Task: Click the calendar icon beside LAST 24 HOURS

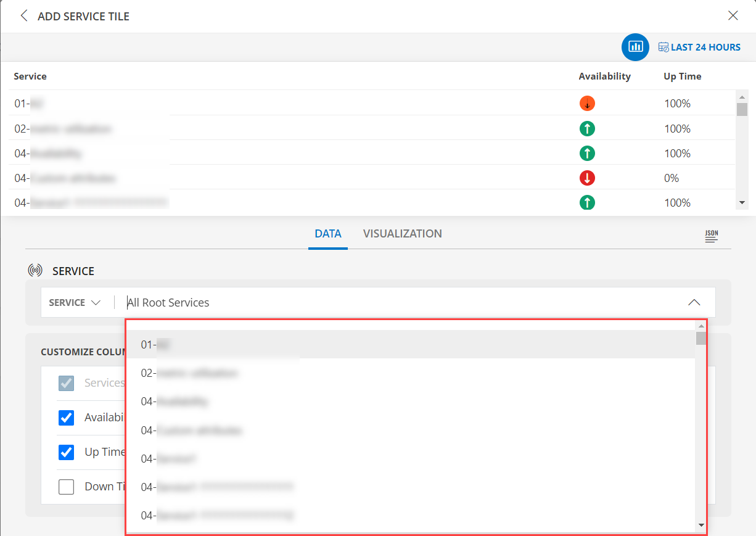Action: tap(664, 46)
